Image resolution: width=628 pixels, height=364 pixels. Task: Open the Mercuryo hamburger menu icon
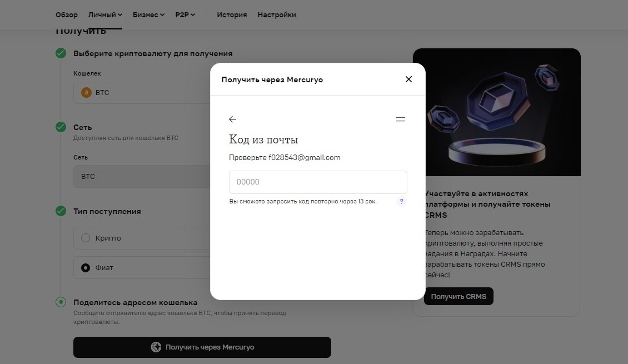pos(401,119)
